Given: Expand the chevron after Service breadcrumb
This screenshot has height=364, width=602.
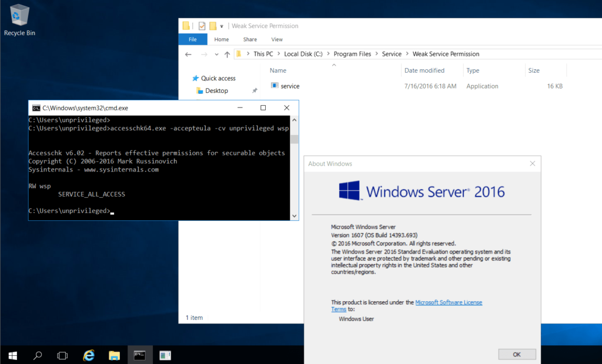Looking at the screenshot, I should tap(407, 54).
